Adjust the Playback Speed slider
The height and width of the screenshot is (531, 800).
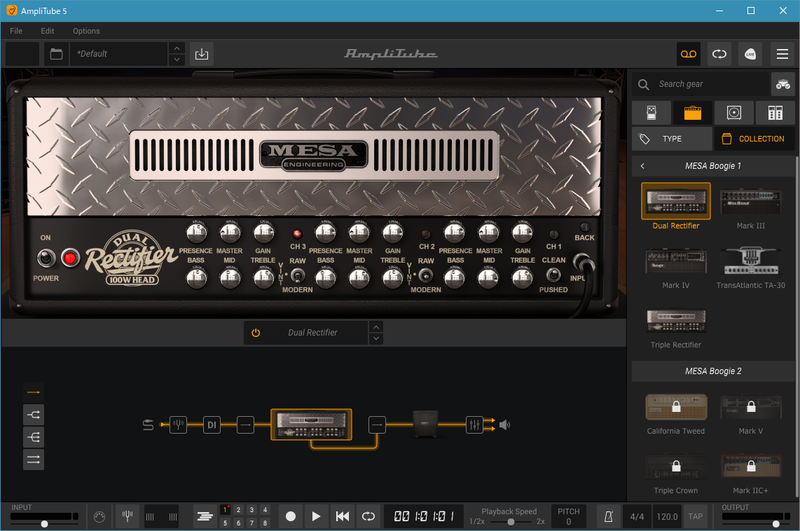pos(509,522)
